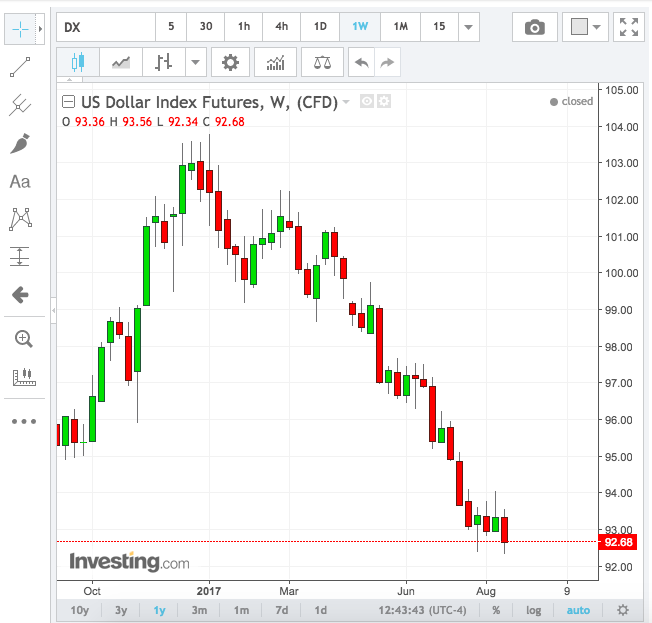Open the US Dollar Index Futures title dropdown
Image resolution: width=652 pixels, height=623 pixels.
(346, 101)
